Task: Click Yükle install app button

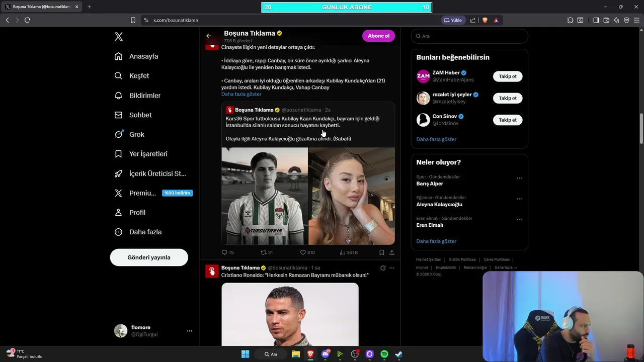Action: [452, 20]
